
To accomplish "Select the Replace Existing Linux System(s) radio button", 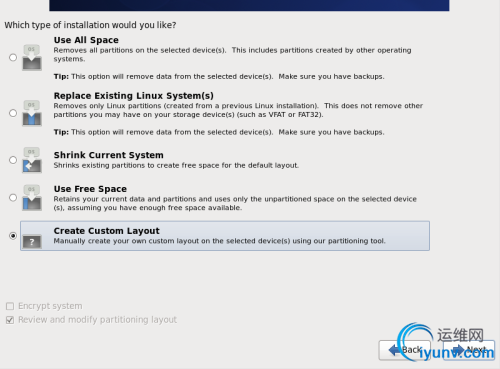I will [13, 113].
